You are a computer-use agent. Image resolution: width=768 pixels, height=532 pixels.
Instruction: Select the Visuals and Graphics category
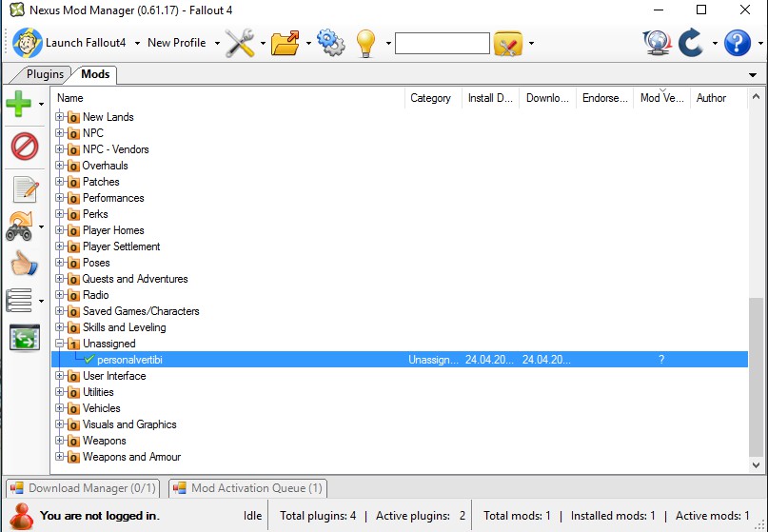coord(129,424)
